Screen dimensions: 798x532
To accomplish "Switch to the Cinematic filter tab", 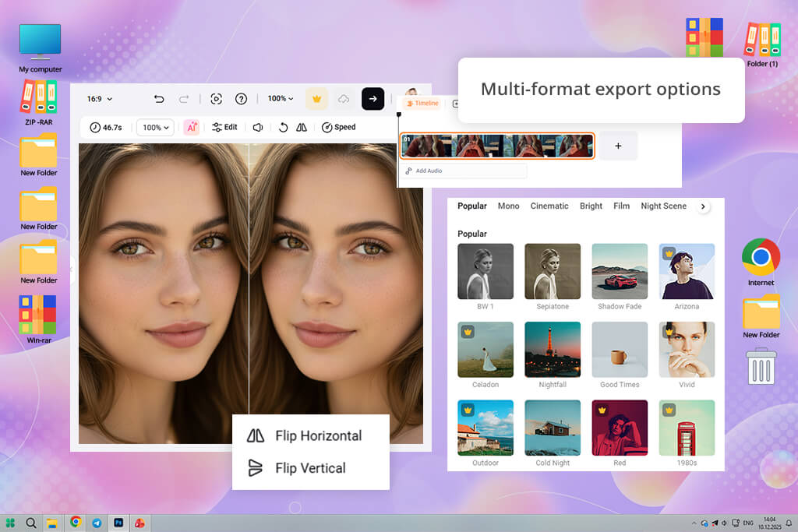I will point(549,206).
